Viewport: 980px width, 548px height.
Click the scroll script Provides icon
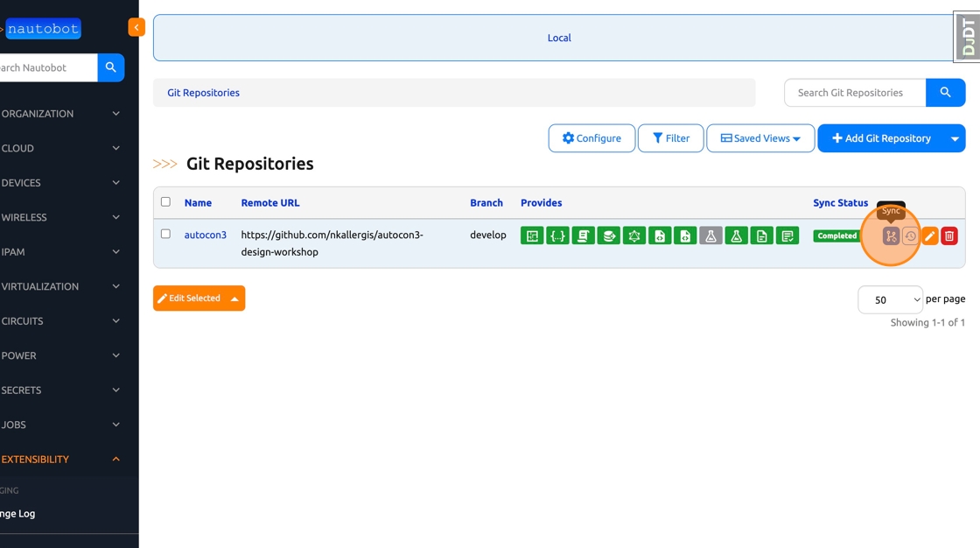(x=583, y=235)
